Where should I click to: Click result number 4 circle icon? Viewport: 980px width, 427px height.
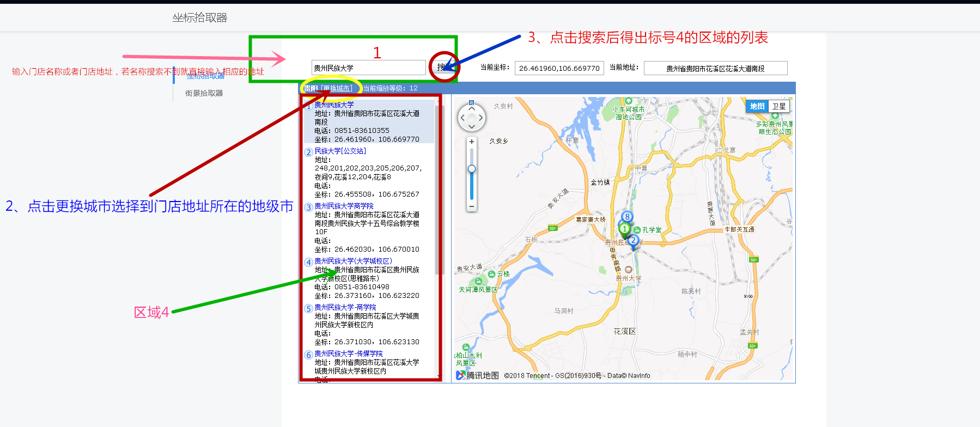[x=309, y=263]
